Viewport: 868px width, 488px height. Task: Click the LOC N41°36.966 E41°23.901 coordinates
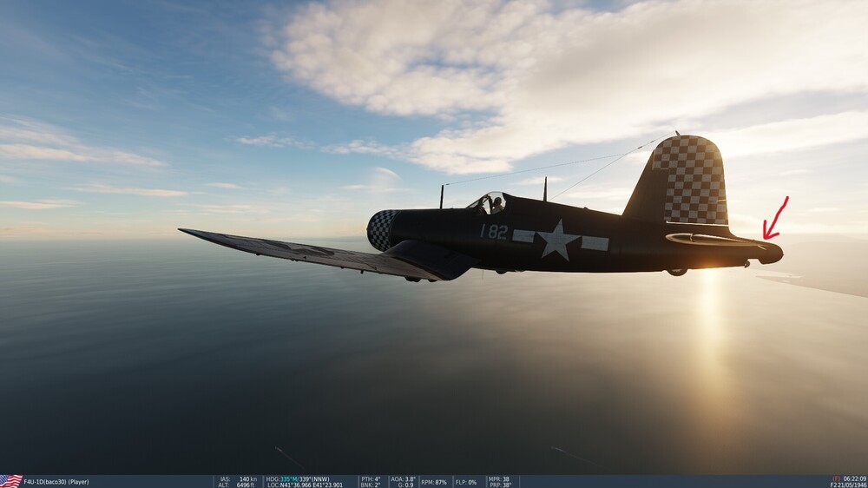(305, 485)
